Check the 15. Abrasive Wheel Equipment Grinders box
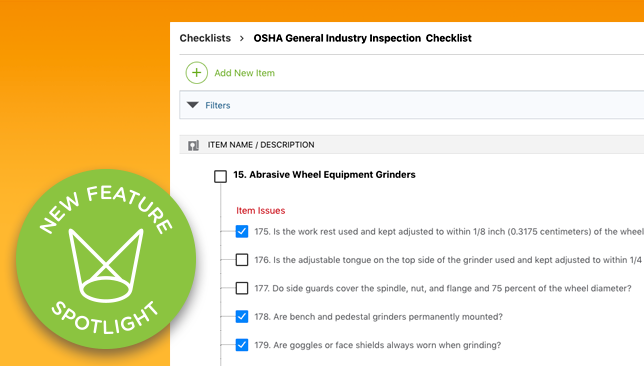 (220, 176)
